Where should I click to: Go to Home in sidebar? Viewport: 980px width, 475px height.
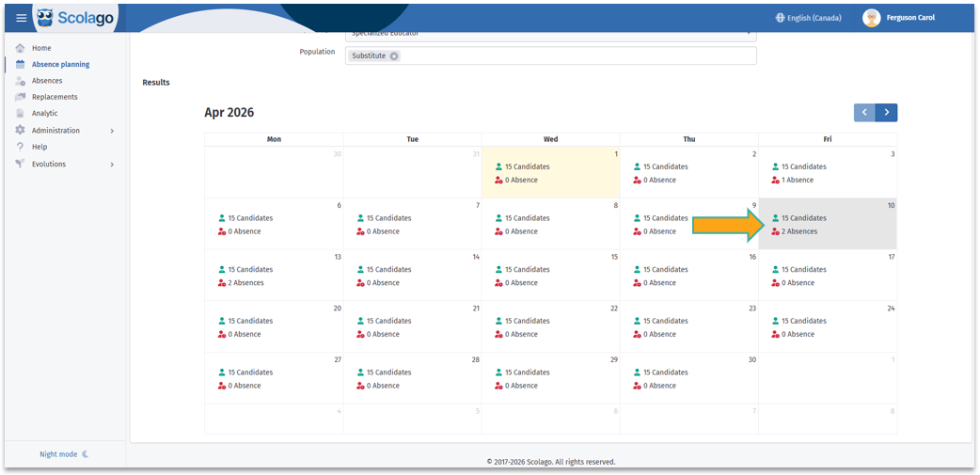tap(42, 48)
